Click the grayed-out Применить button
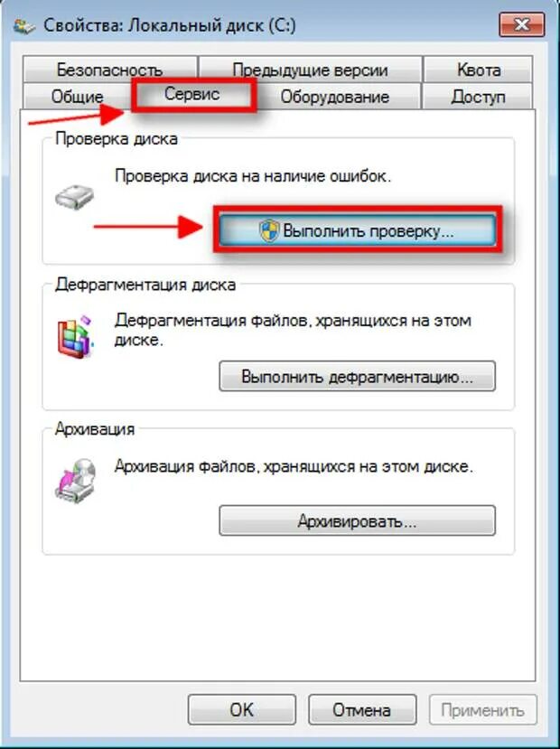Screen dimensions: 560x749 click(x=482, y=710)
